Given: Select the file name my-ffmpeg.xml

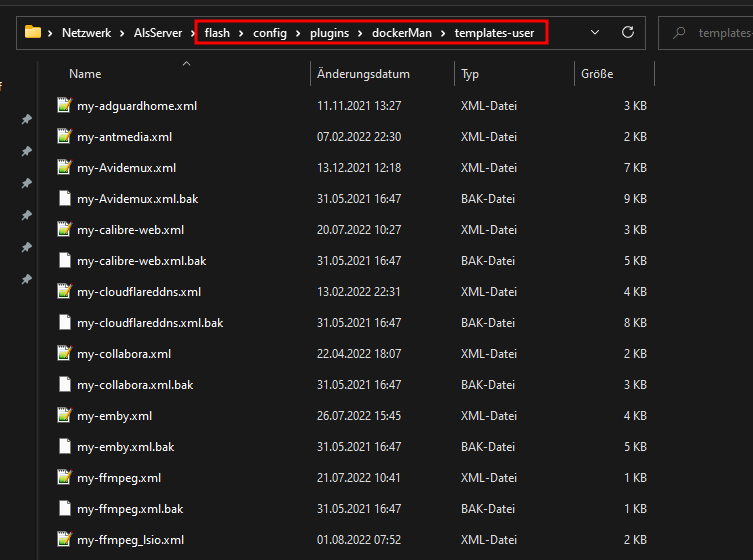Looking at the screenshot, I should point(119,478).
